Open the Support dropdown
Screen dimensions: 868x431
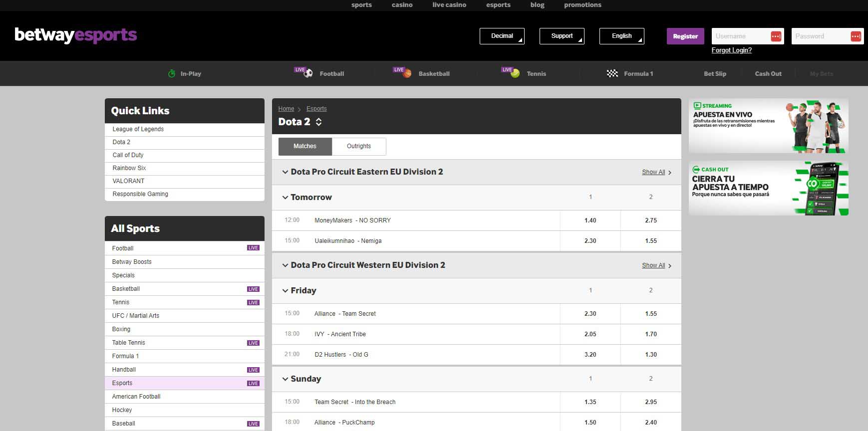[562, 36]
